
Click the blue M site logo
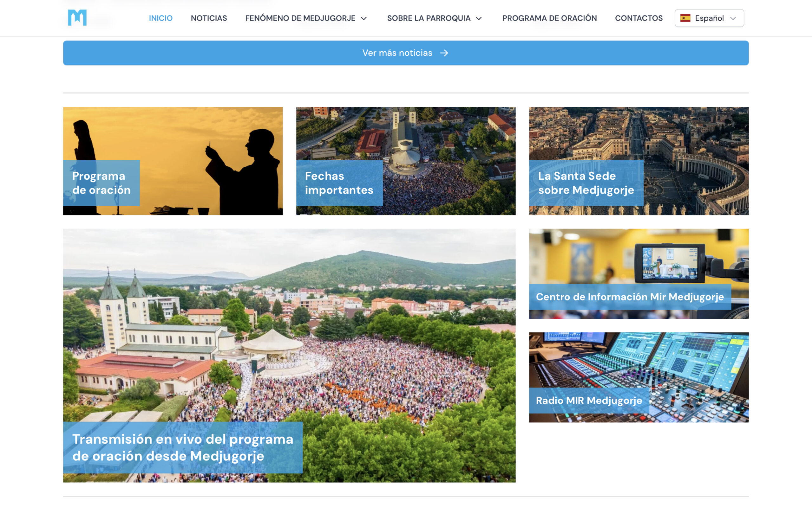77,17
